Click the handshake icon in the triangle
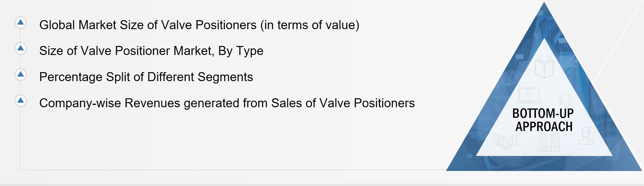The image size is (644, 186). click(505, 142)
